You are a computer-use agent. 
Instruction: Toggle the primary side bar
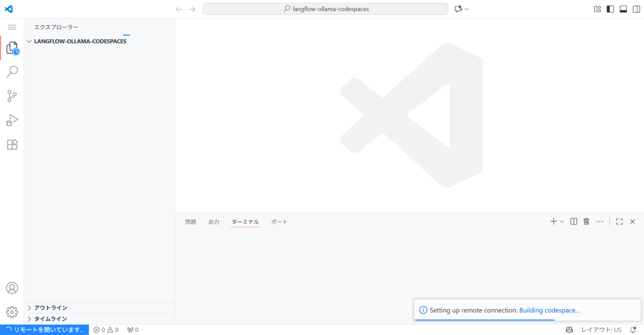click(610, 9)
